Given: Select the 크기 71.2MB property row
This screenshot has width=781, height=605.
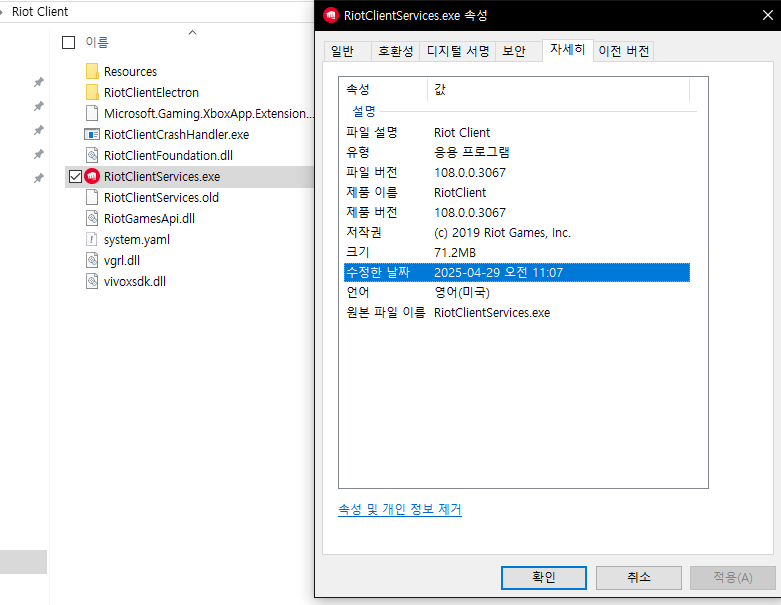Looking at the screenshot, I should pos(517,252).
